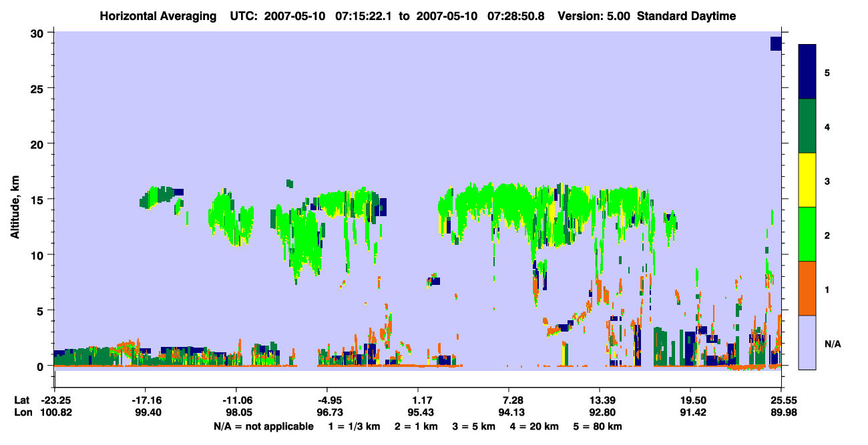Click the 'Lat' row label

pyautogui.click(x=22, y=400)
